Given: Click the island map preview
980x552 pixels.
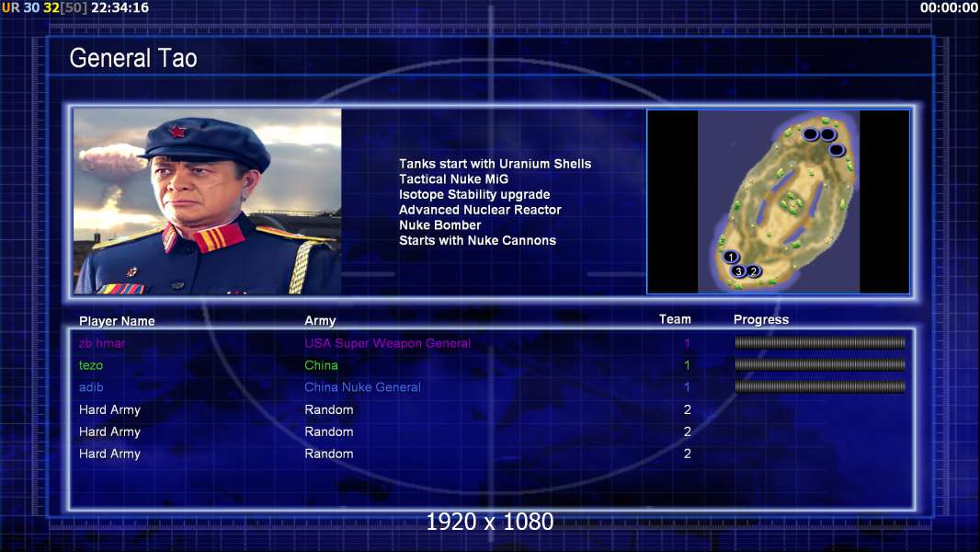Looking at the screenshot, I should click(x=778, y=201).
